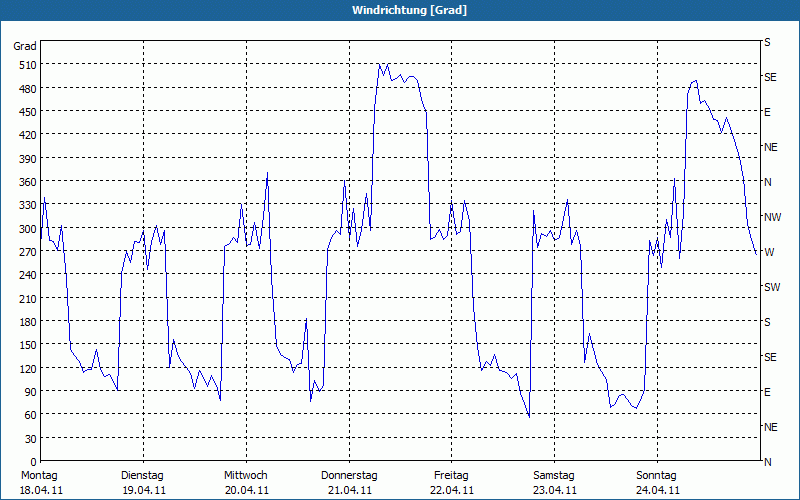Select the 240 y-axis value
Screen dimensions: 800x500
tap(28, 276)
